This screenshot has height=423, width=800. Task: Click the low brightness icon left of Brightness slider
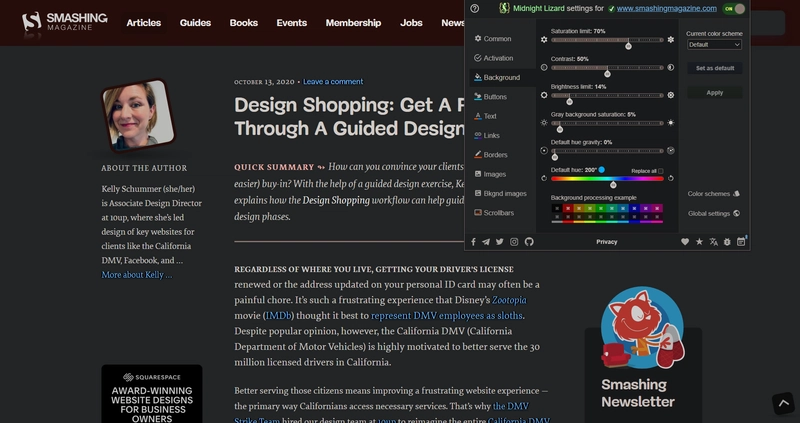[x=544, y=95]
